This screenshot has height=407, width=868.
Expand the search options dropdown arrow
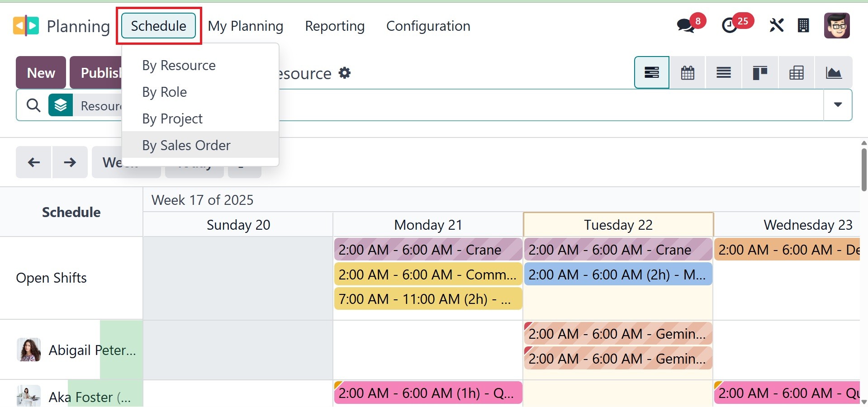838,105
